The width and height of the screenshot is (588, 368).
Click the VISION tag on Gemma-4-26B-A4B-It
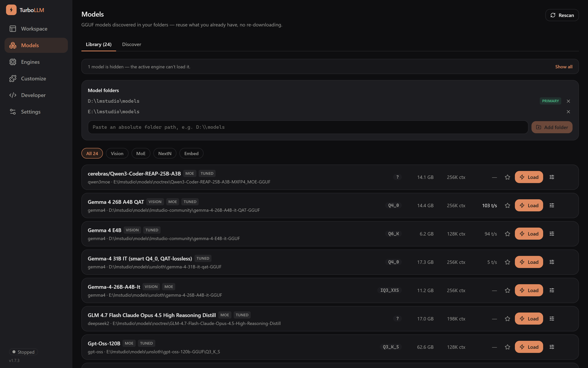tap(151, 287)
